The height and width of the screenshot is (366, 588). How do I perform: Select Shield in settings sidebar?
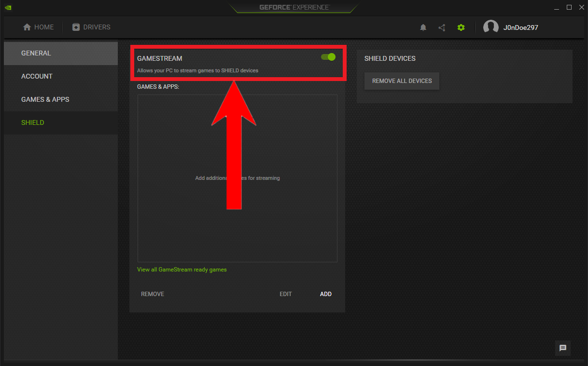(x=61, y=122)
